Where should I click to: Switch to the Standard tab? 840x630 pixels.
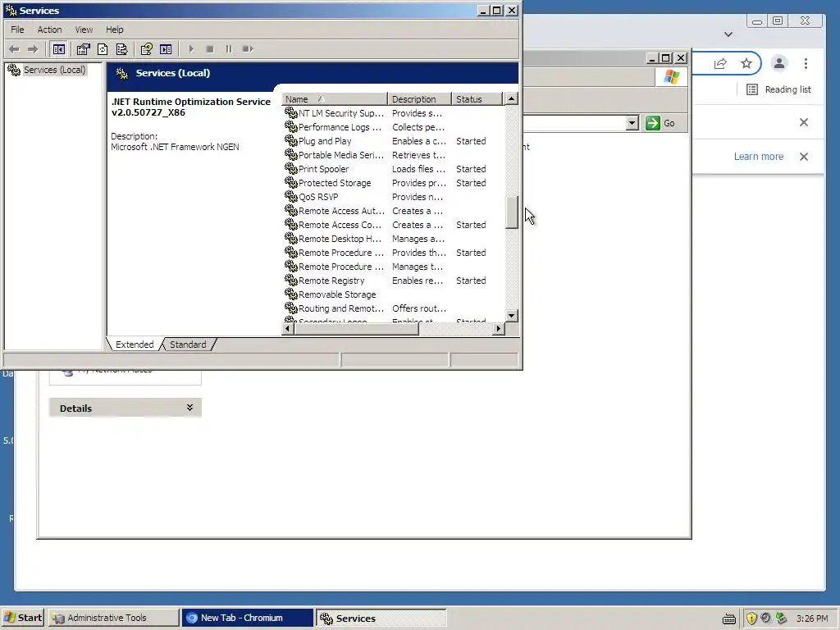tap(188, 345)
